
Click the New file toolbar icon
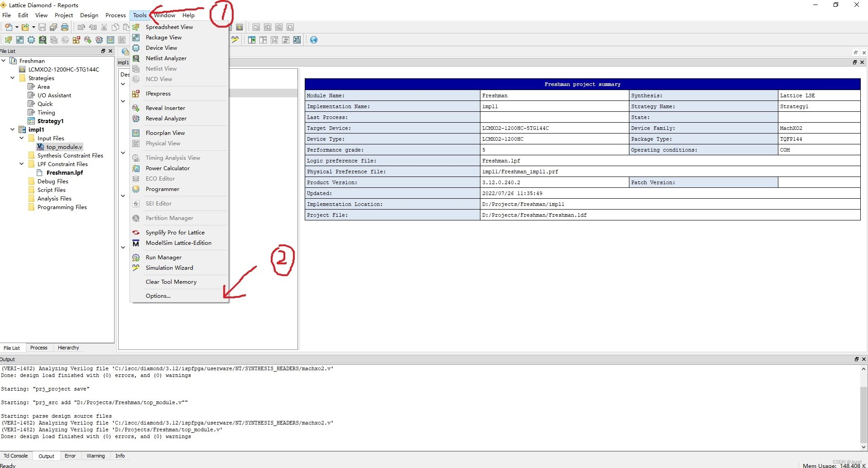pyautogui.click(x=9, y=27)
